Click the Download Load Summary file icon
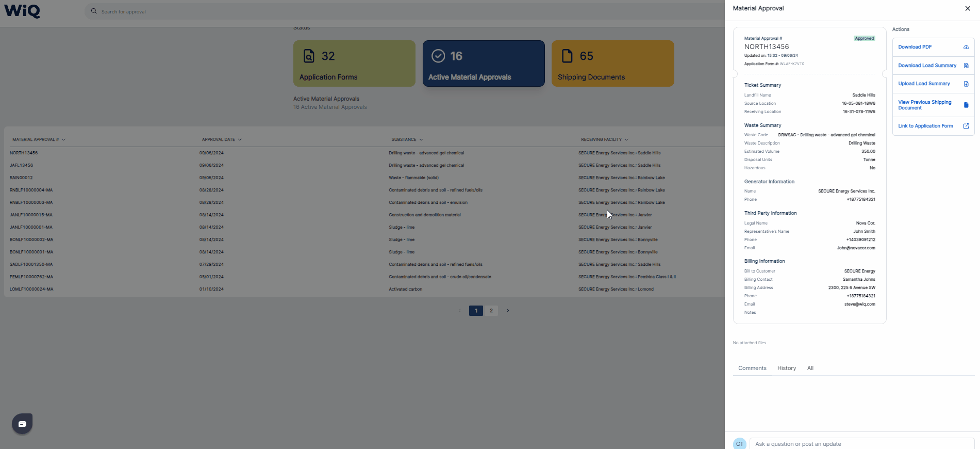The image size is (980, 449). [x=966, y=66]
